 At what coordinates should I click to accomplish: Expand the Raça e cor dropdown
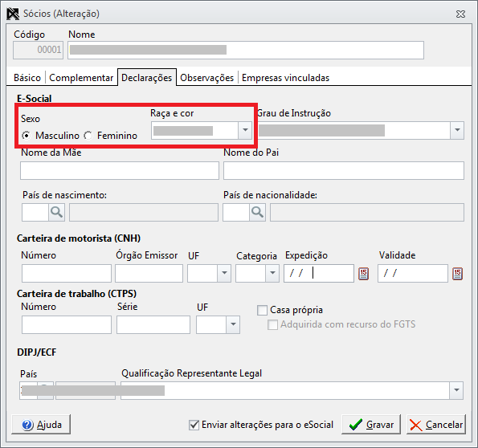[245, 130]
